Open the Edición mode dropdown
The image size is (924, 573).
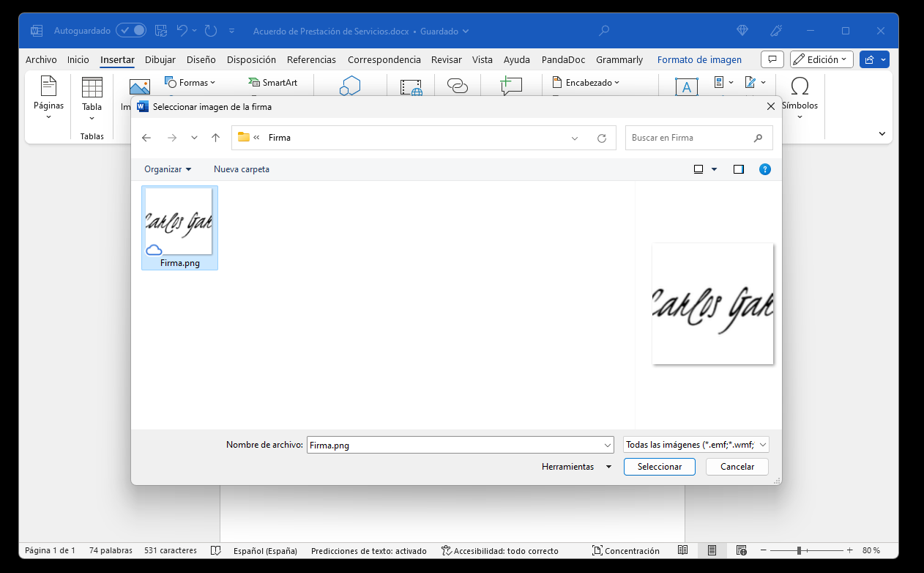[821, 59]
